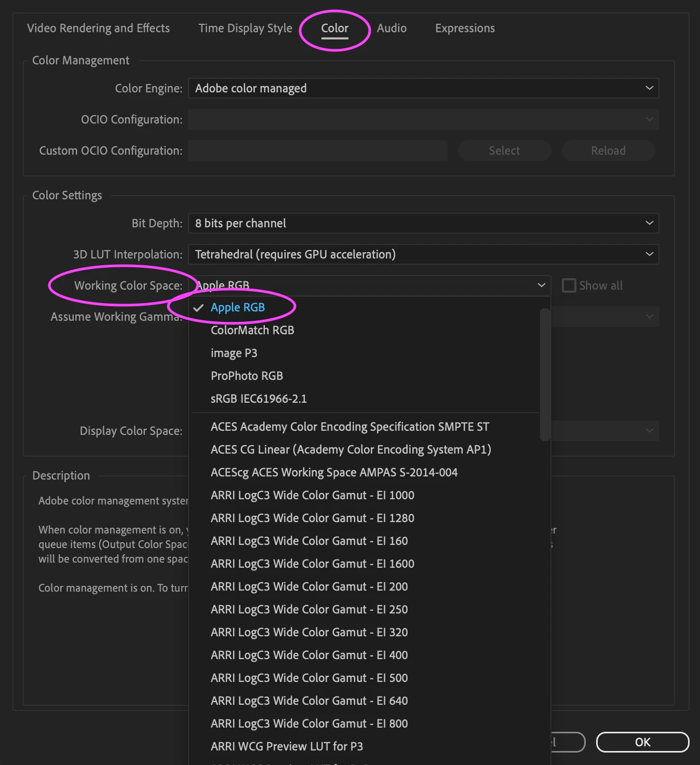Click the Reload button
This screenshot has height=765, width=700.
point(608,151)
